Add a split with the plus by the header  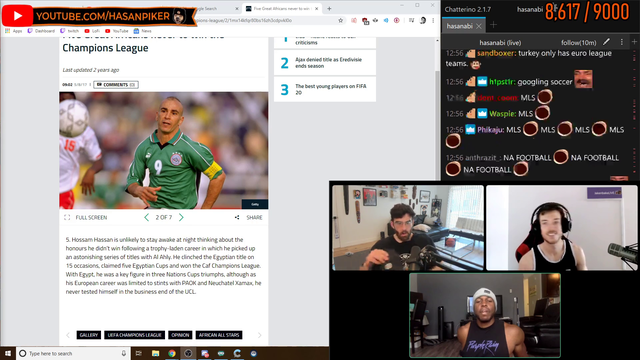pos(634,42)
